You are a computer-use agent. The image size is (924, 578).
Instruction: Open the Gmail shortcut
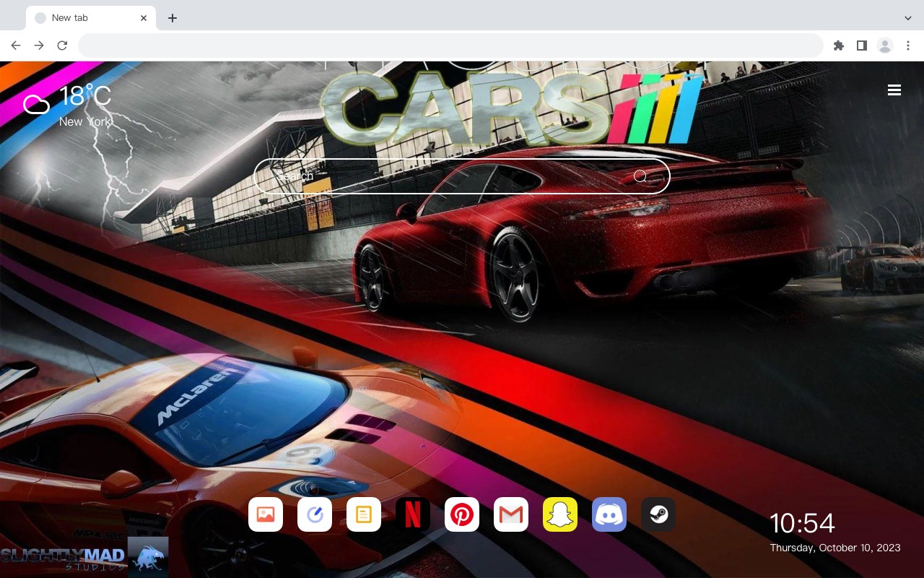pos(511,514)
